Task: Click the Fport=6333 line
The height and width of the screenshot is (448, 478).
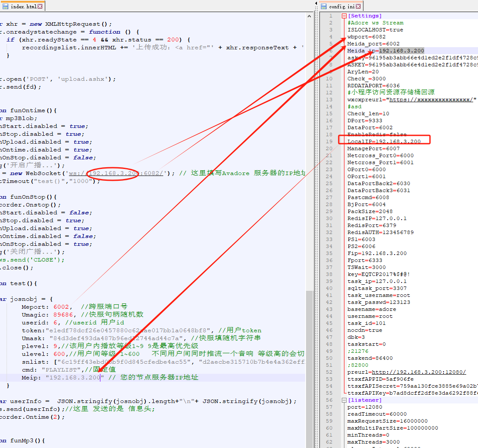Action: (365, 260)
